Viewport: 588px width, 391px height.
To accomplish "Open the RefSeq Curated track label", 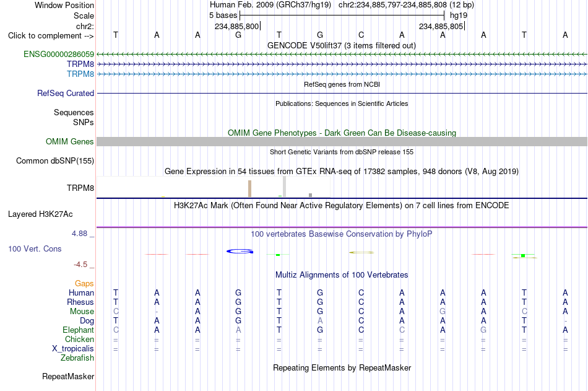I will tap(66, 93).
